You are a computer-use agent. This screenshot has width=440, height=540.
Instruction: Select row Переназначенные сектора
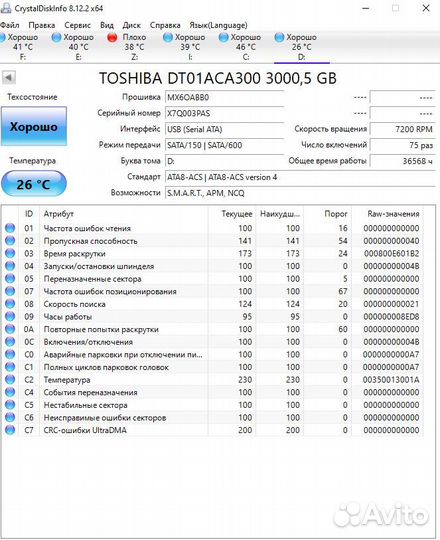[x=213, y=279]
